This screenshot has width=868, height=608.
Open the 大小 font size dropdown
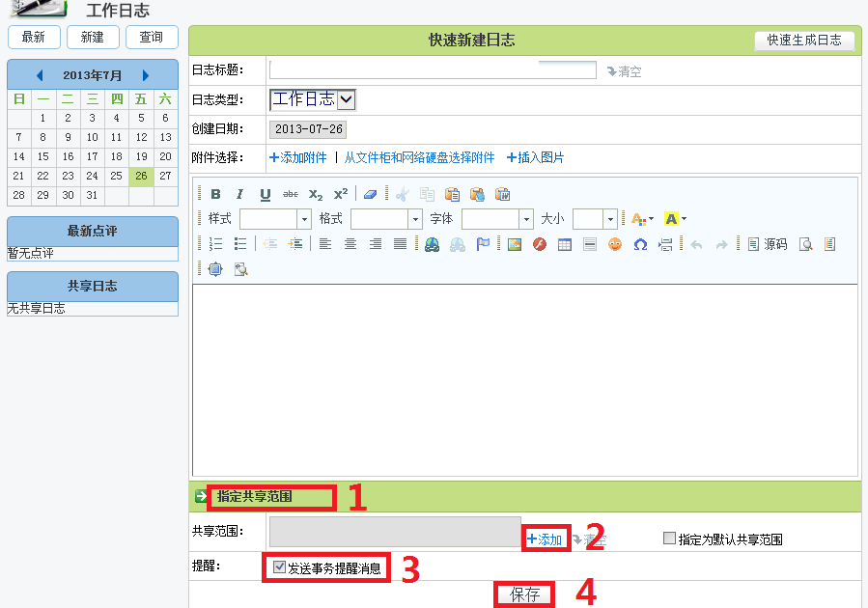click(x=610, y=219)
